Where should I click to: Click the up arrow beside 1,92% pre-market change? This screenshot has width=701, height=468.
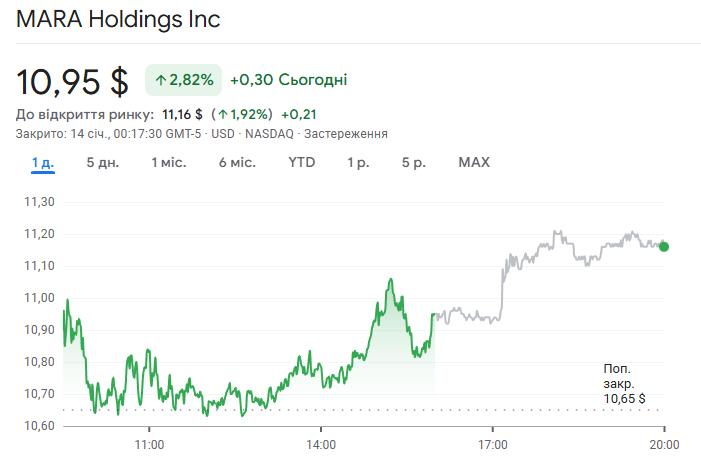pyautogui.click(x=223, y=114)
